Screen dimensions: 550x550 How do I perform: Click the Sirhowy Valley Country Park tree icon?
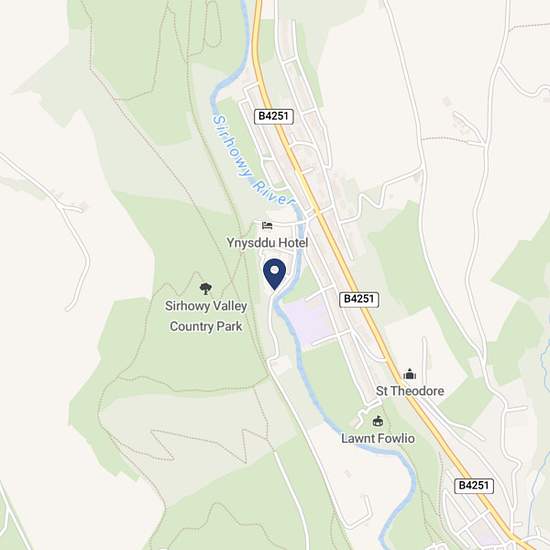click(x=206, y=289)
